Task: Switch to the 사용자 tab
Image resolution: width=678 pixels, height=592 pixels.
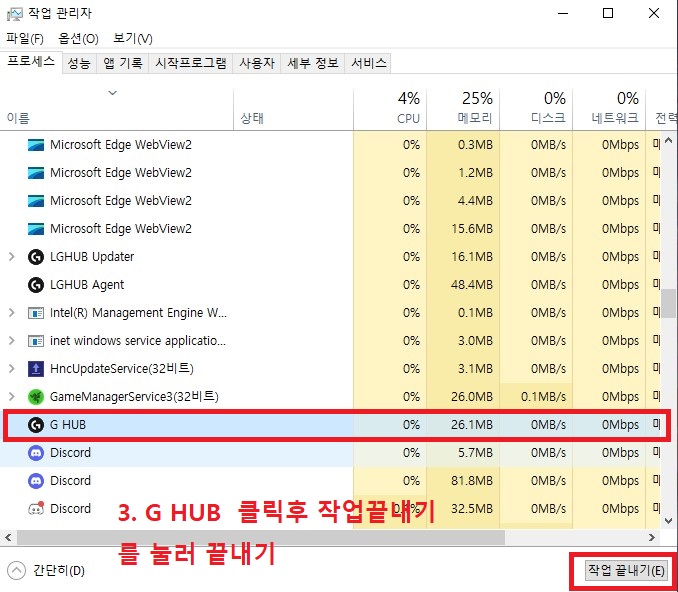Action: (257, 63)
